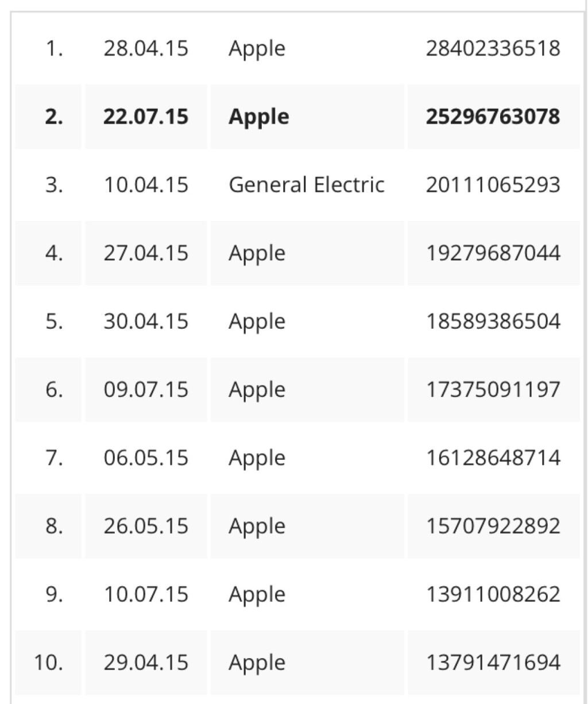Viewport: 588px width, 704px height.
Task: Select the value 19279687044
Action: (x=493, y=253)
